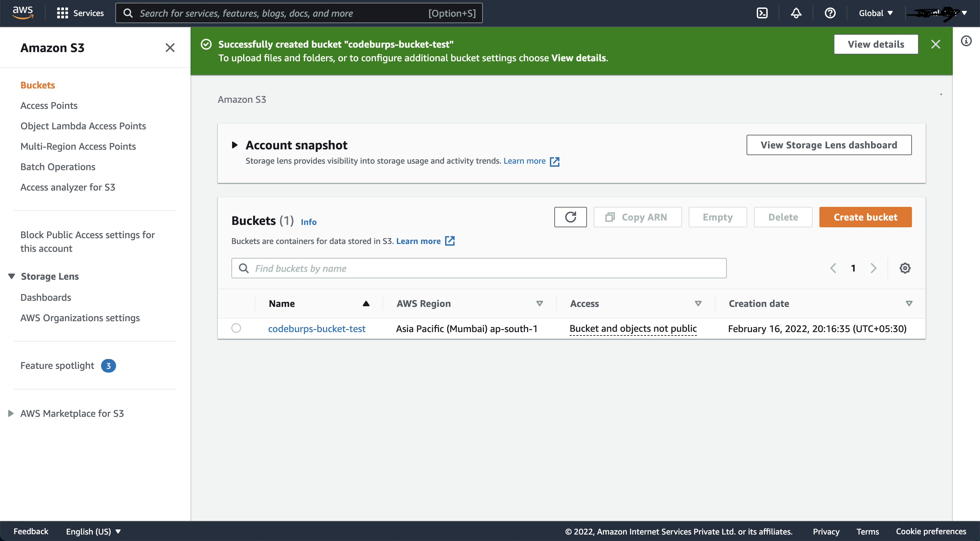Click the Create bucket button

click(865, 217)
